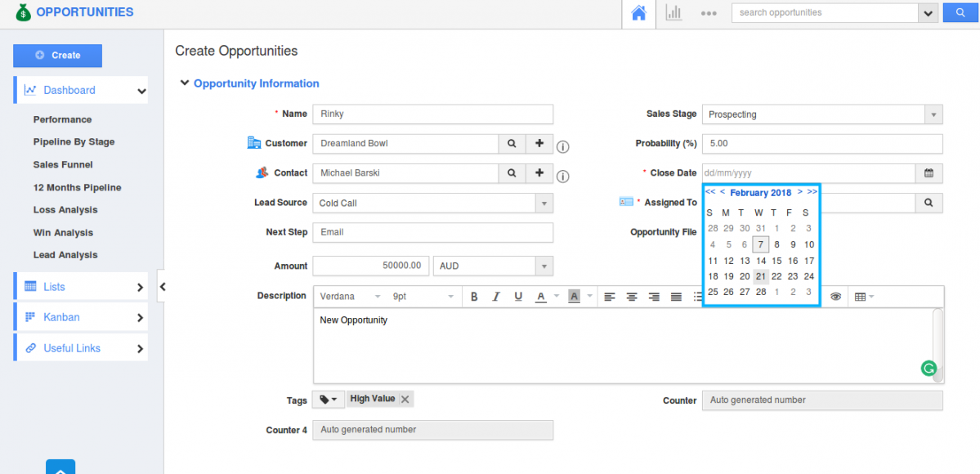Click the Customer search magnifier icon
980x474 pixels.
pos(512,144)
